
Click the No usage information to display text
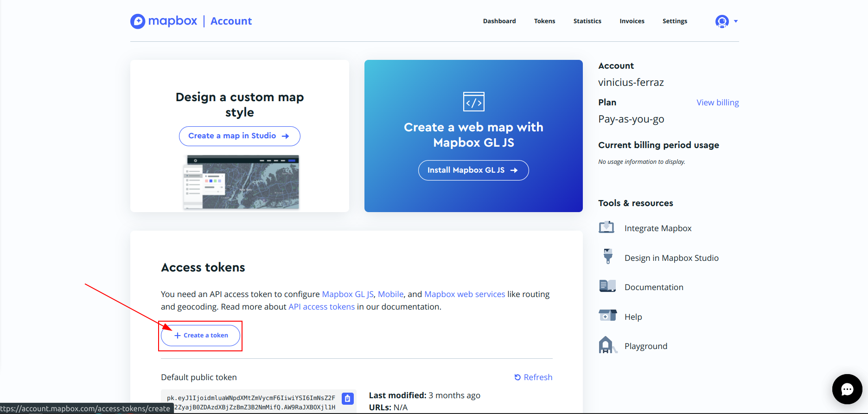tap(642, 162)
